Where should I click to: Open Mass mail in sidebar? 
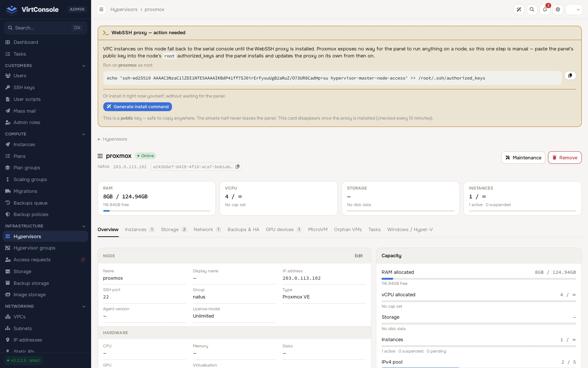[45, 111]
